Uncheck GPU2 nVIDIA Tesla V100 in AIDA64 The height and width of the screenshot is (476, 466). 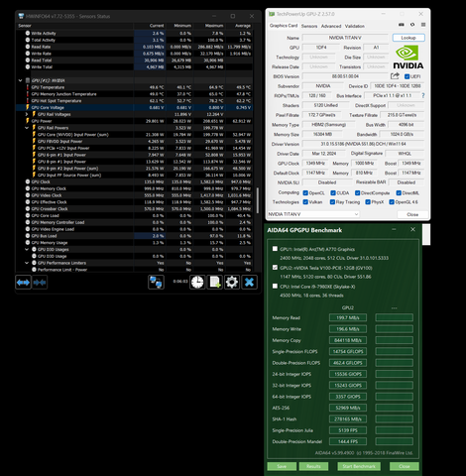coord(275,267)
